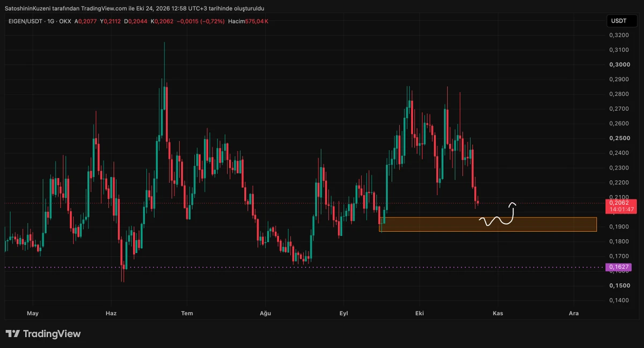Click the Eyl label on time axis
Viewport: 644px width, 348px height.
(343, 313)
